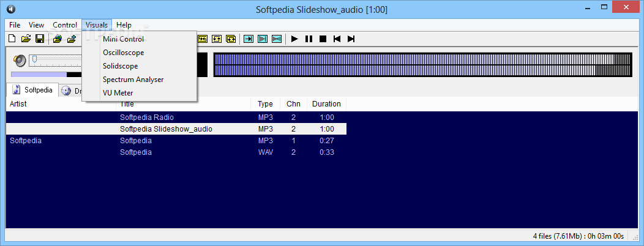
Task: Click the WAV type cell
Action: coord(265,152)
